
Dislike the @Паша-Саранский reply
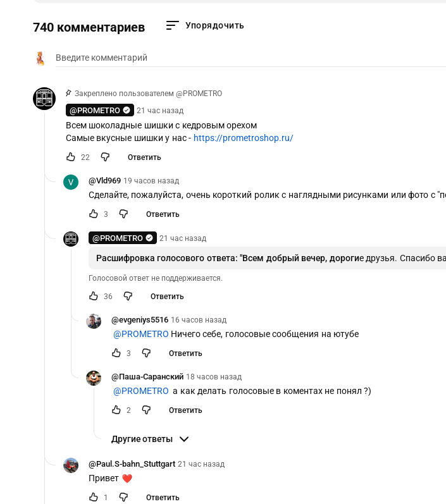pyautogui.click(x=146, y=410)
